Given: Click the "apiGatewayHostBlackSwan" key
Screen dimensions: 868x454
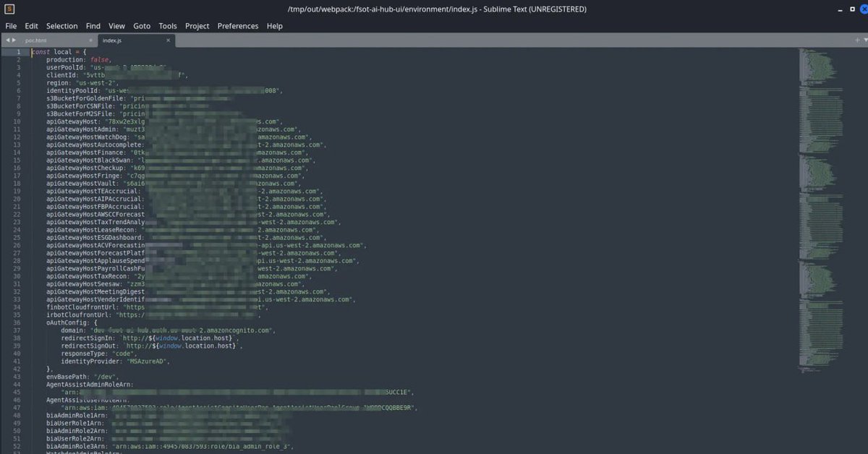Looking at the screenshot, I should 90,160.
